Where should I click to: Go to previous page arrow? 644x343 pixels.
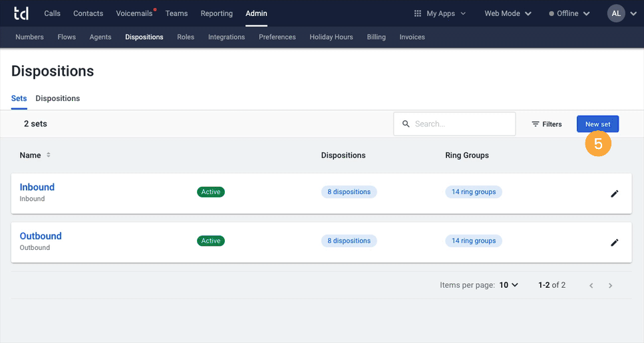tap(591, 285)
